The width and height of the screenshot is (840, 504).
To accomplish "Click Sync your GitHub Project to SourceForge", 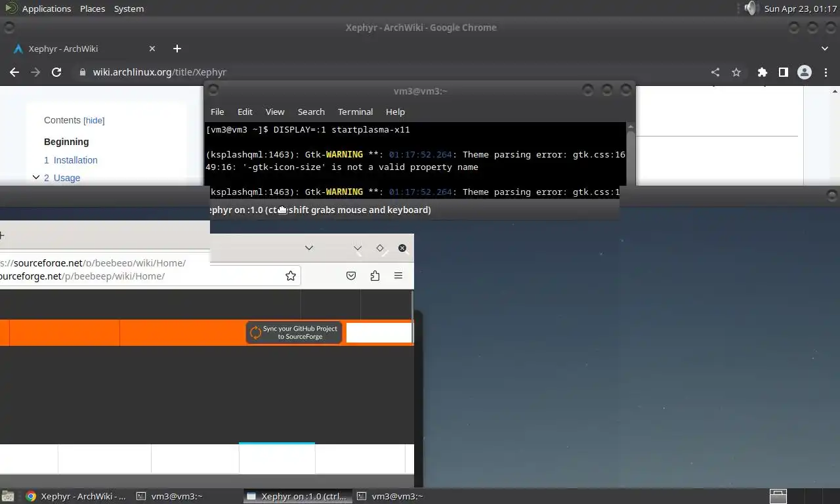I will (294, 333).
